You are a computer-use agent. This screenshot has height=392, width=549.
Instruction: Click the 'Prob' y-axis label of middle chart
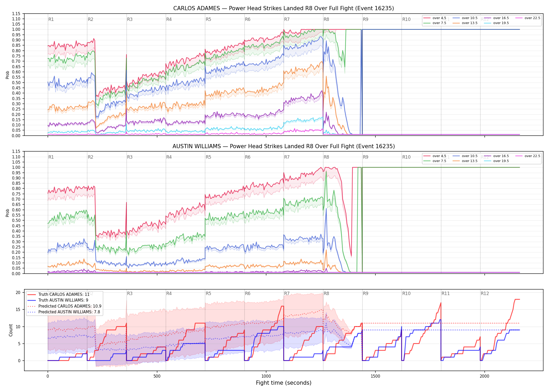pyautogui.click(x=8, y=213)
